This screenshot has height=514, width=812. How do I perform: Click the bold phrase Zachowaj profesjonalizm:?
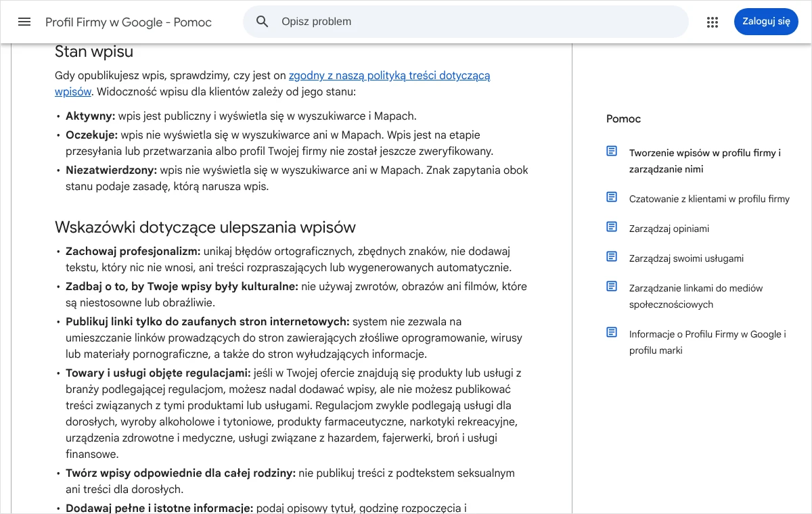[133, 252]
